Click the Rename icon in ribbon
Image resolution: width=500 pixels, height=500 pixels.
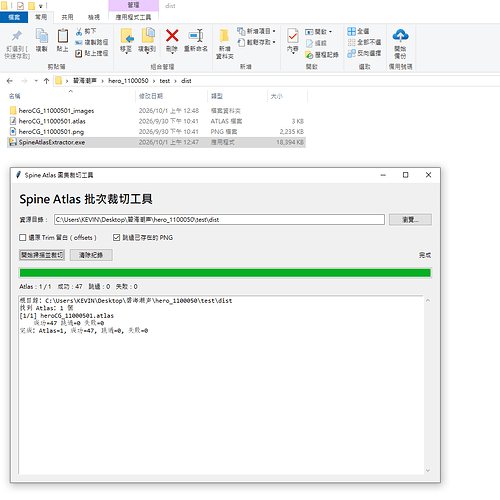(196, 35)
